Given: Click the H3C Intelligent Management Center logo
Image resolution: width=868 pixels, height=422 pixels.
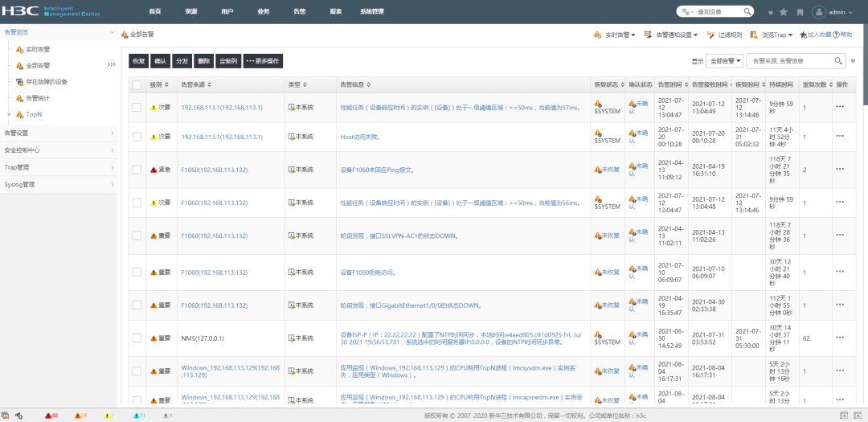Looking at the screenshot, I should click(x=51, y=11).
